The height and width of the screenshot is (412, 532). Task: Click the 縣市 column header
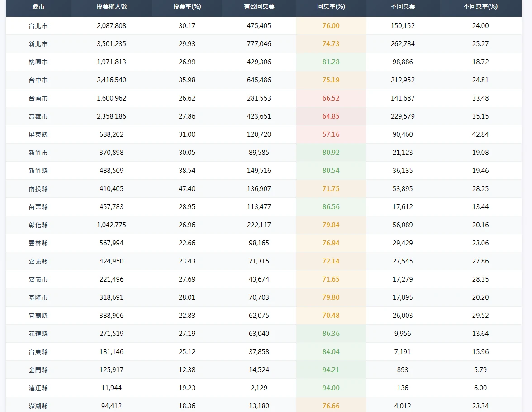click(38, 6)
